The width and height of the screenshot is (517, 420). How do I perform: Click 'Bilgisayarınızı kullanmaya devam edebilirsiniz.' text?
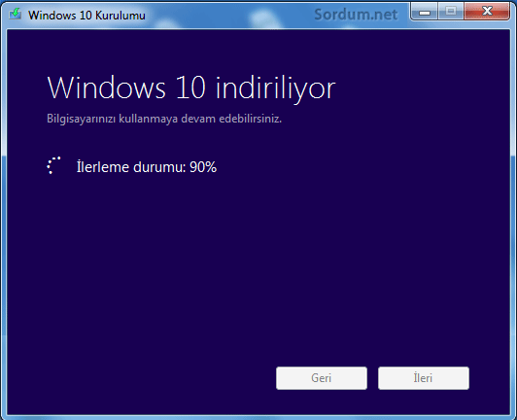click(x=164, y=119)
